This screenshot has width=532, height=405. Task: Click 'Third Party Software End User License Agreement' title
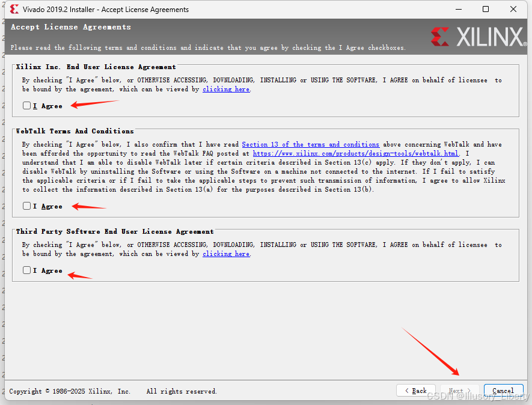tap(115, 231)
